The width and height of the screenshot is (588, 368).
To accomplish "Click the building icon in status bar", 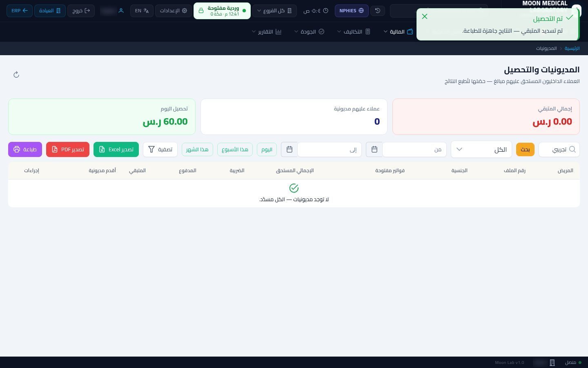I will click(x=552, y=363).
